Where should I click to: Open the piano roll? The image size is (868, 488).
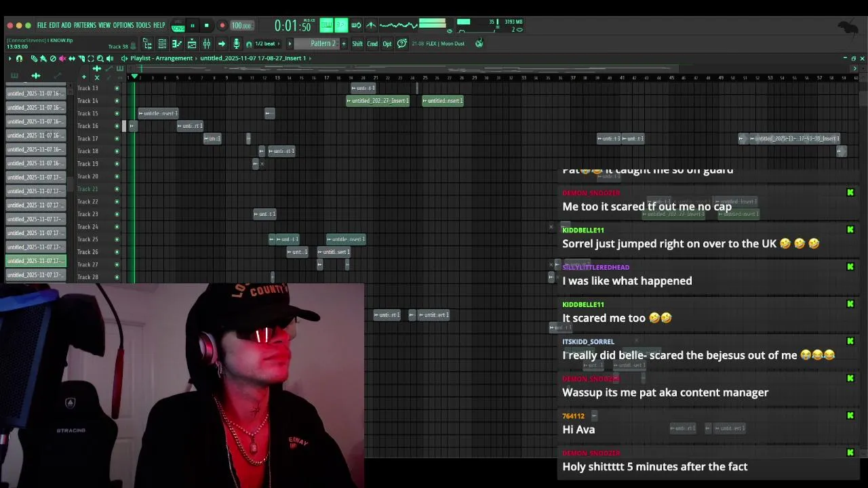tap(177, 43)
